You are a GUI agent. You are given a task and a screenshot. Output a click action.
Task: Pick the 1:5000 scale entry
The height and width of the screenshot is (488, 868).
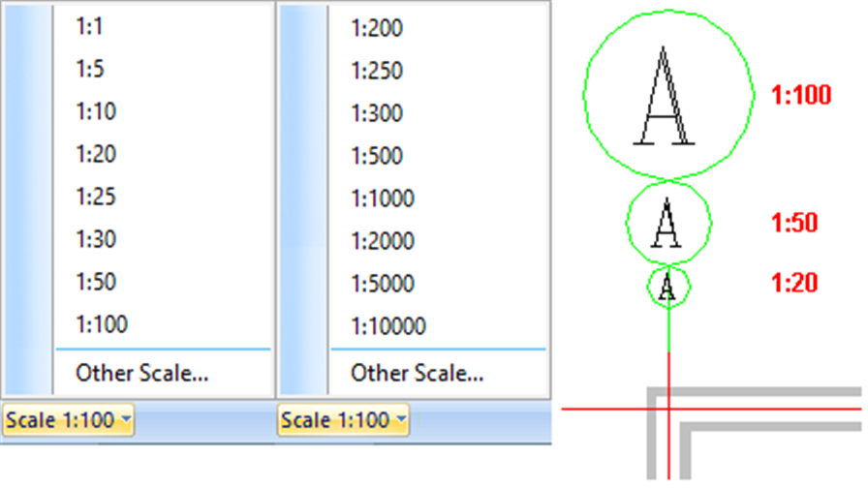point(383,284)
